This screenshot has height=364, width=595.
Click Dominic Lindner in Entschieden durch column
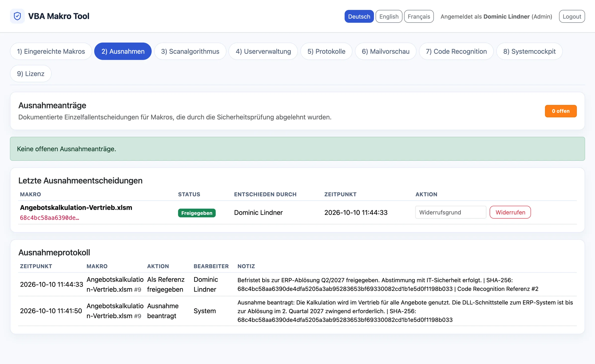[258, 212]
